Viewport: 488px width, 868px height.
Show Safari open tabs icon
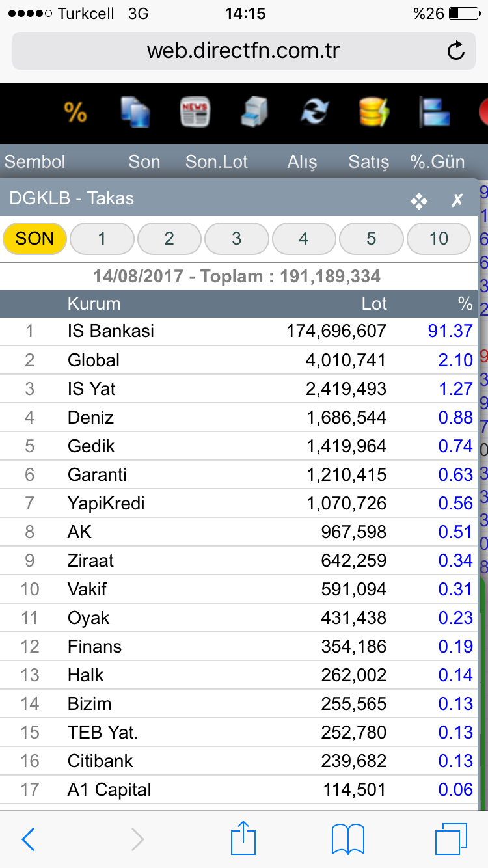451,839
